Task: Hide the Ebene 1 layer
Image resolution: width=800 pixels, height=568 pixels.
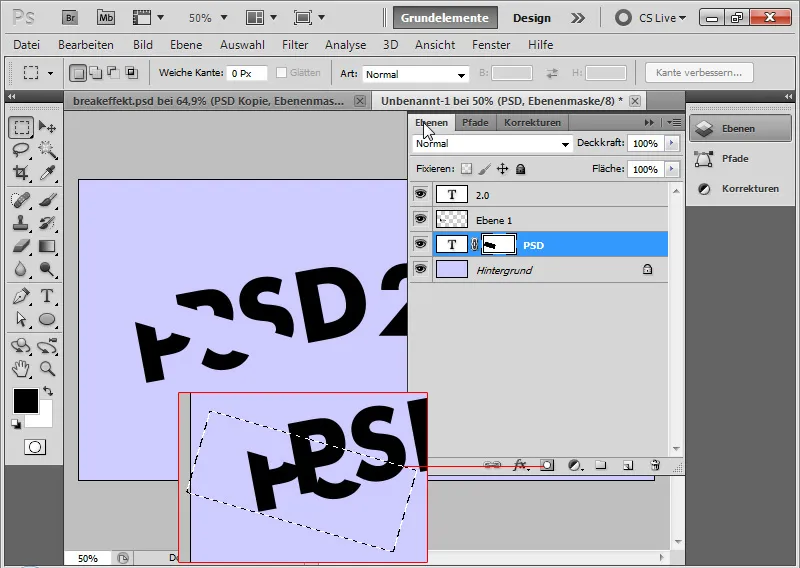Action: [420, 219]
